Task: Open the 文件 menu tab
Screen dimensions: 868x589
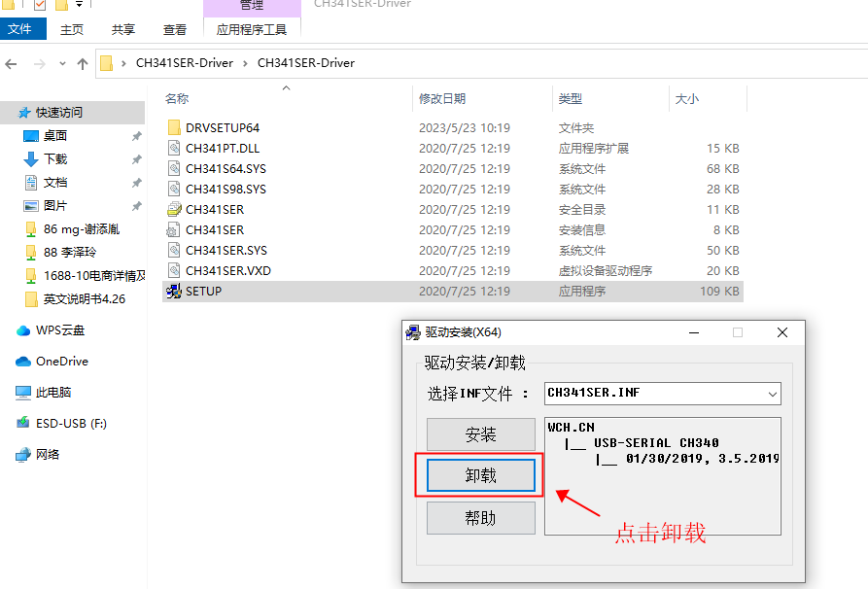Action: (19, 30)
